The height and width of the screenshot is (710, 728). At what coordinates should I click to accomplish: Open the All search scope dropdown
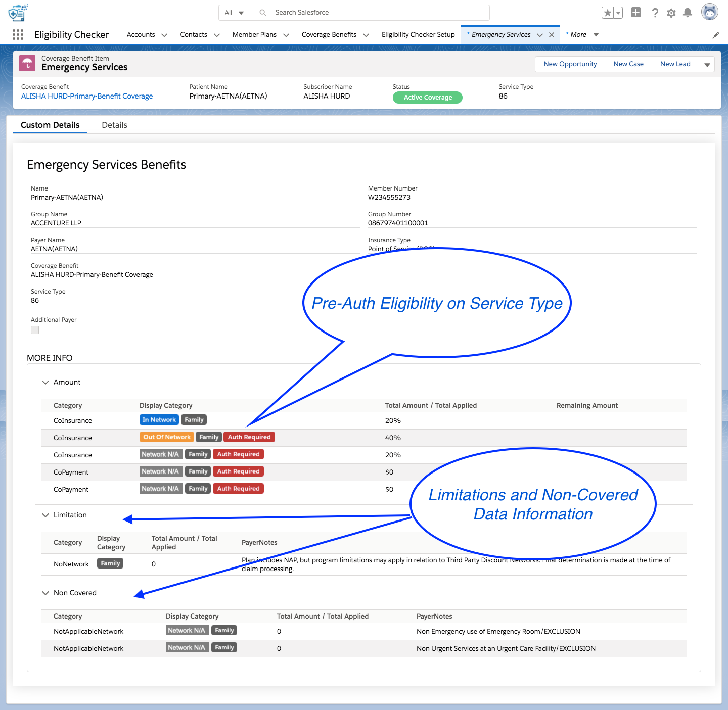234,12
